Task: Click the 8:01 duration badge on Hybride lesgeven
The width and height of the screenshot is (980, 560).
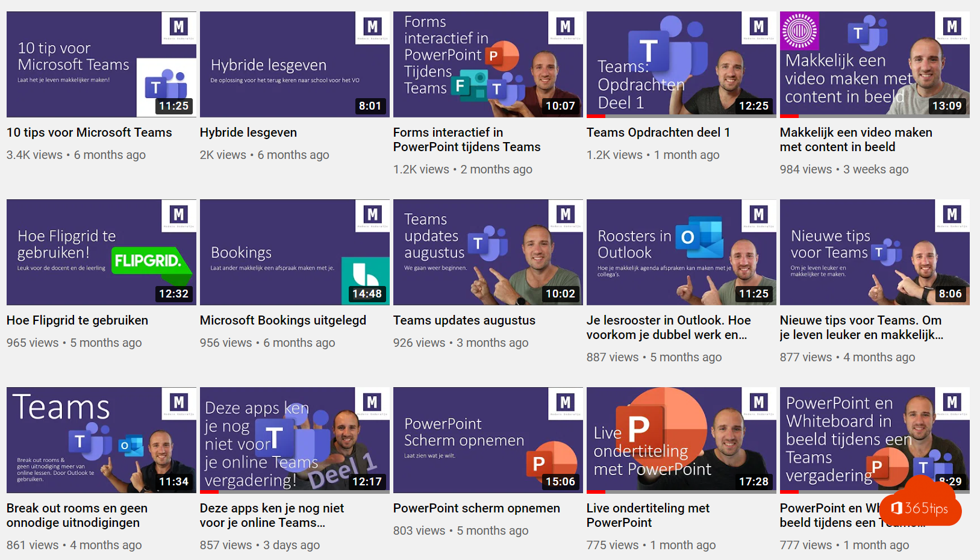Action: coord(370,106)
